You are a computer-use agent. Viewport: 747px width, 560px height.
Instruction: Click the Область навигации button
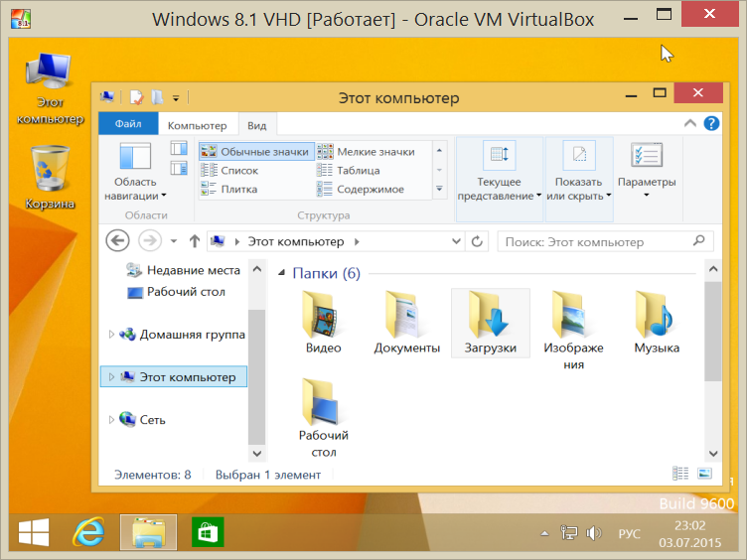pyautogui.click(x=135, y=172)
